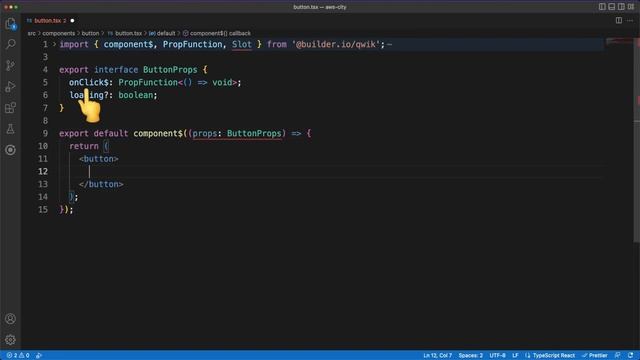This screenshot has width=640, height=360.
Task: Click the vertical editor scrollbar
Action: click(637, 139)
